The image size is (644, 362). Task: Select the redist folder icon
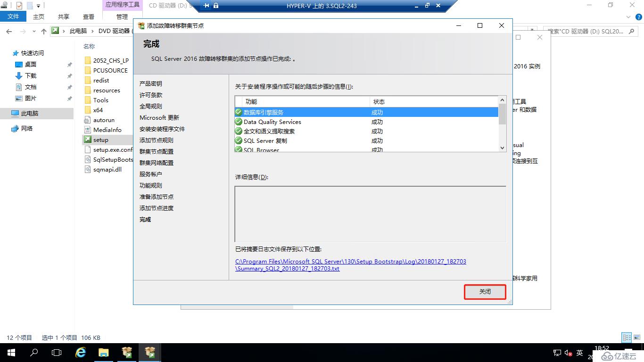click(87, 80)
